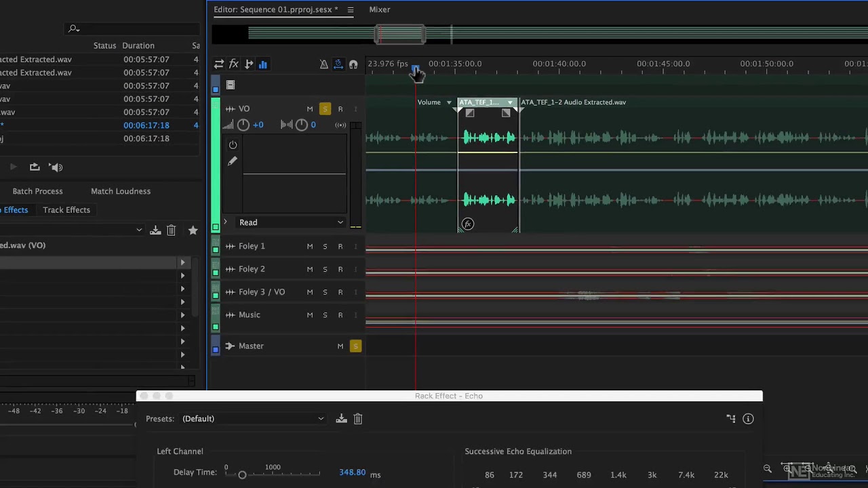Open the clip Volume dropdown arrow
The width and height of the screenshot is (868, 488).
(x=448, y=103)
